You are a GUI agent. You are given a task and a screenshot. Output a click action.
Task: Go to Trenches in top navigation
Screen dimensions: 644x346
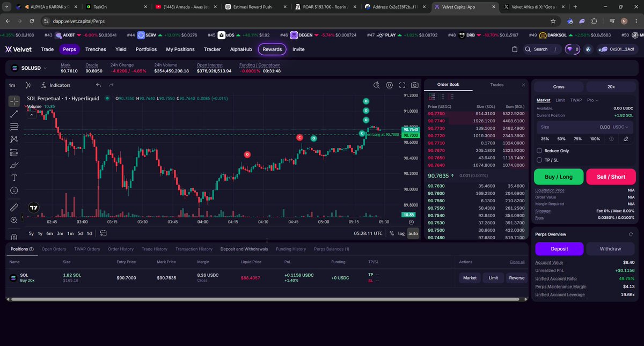click(x=96, y=49)
